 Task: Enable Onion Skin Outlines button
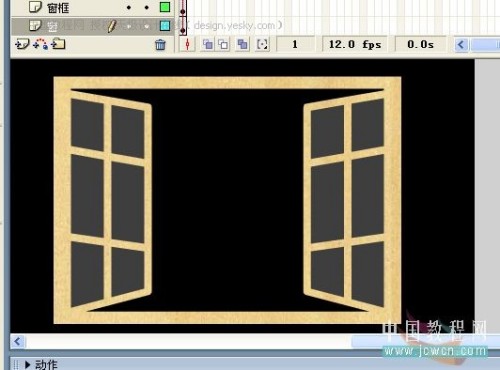point(224,44)
